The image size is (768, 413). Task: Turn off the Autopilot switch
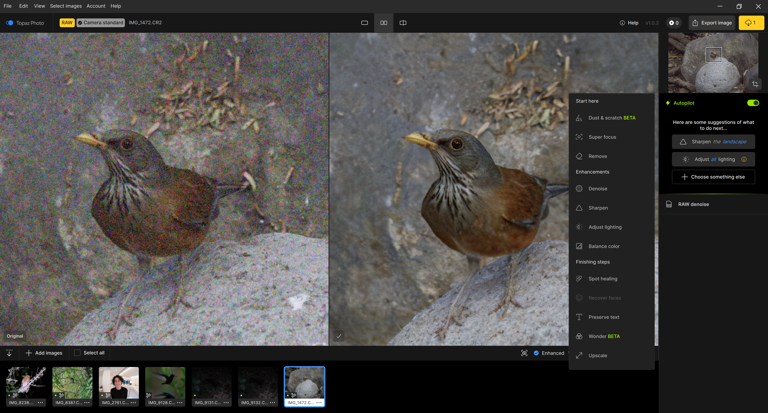tap(753, 103)
